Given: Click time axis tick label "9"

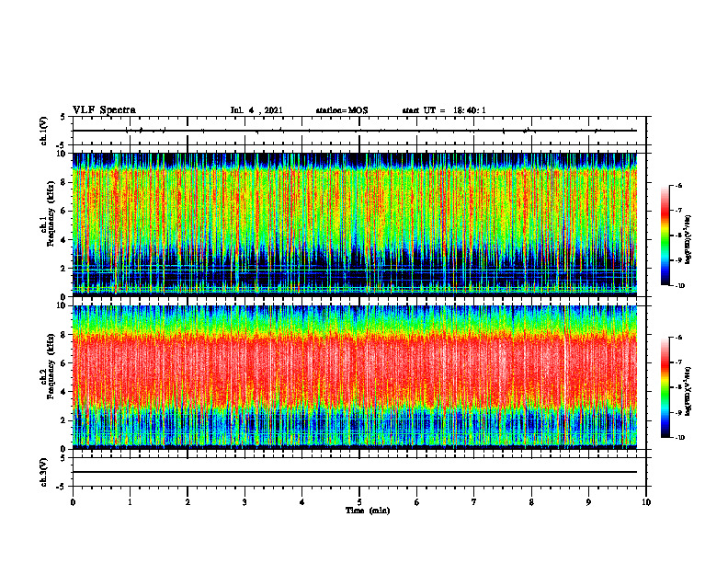Looking at the screenshot, I should pyautogui.click(x=588, y=502).
